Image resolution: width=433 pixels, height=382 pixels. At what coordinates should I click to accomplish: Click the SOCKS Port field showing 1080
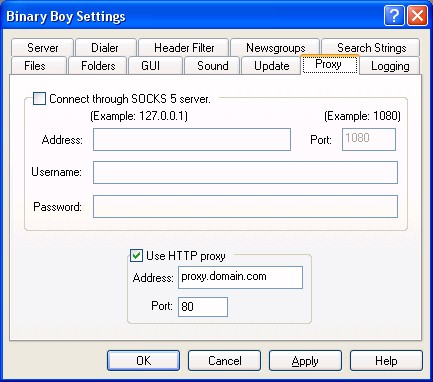click(x=369, y=139)
